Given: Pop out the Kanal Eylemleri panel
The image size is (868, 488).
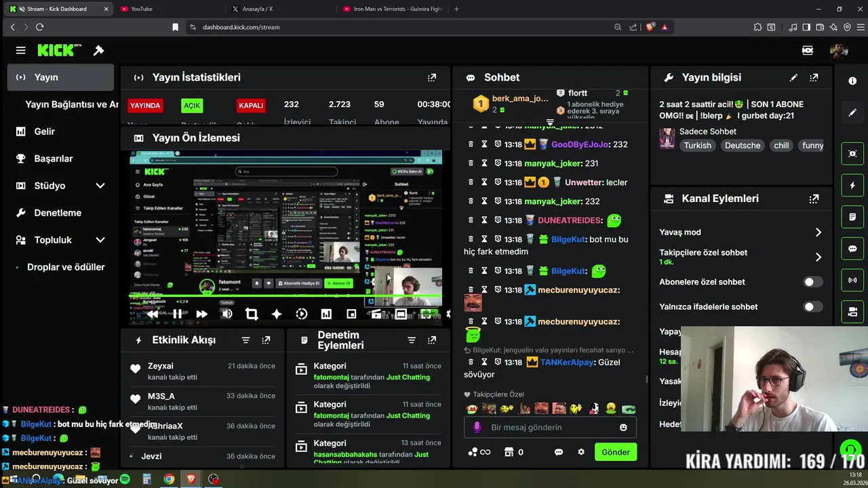Looking at the screenshot, I should (814, 199).
